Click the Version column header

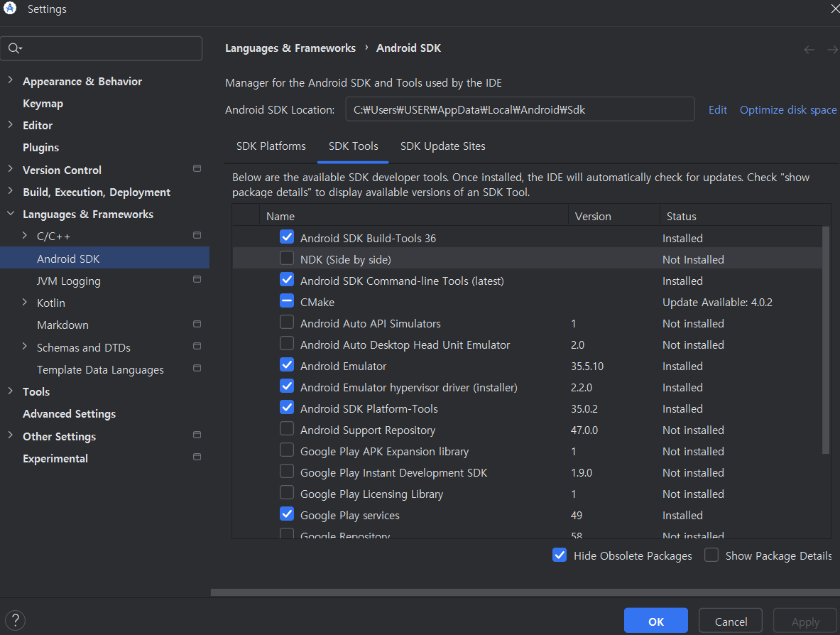pos(614,216)
